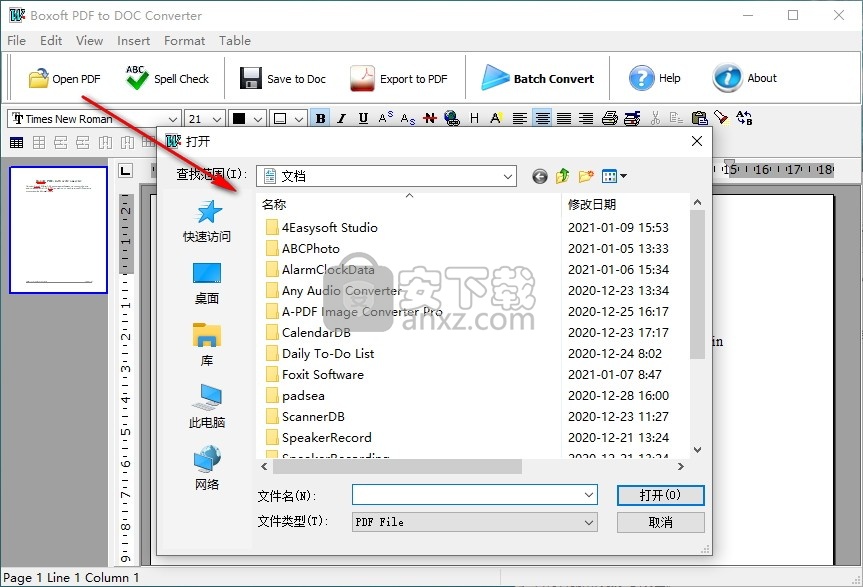Image resolution: width=863 pixels, height=587 pixels.
Task: Expand the font size 21 dropdown
Action: (x=217, y=119)
